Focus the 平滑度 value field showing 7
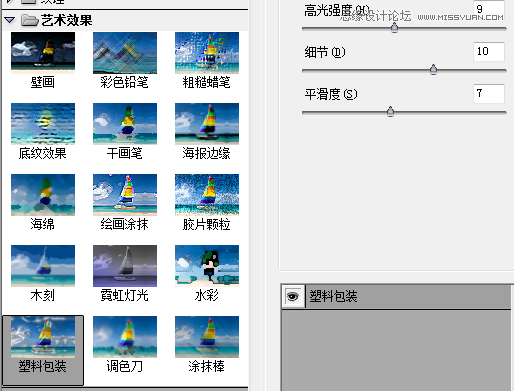Screen dimensions: 514x391 click(x=489, y=93)
